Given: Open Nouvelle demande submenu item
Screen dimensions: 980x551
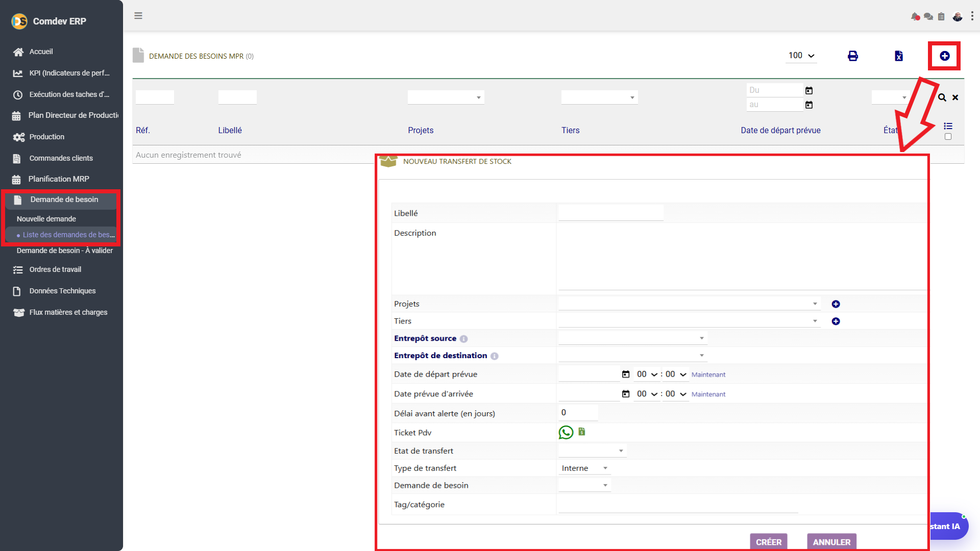Looking at the screenshot, I should click(46, 219).
